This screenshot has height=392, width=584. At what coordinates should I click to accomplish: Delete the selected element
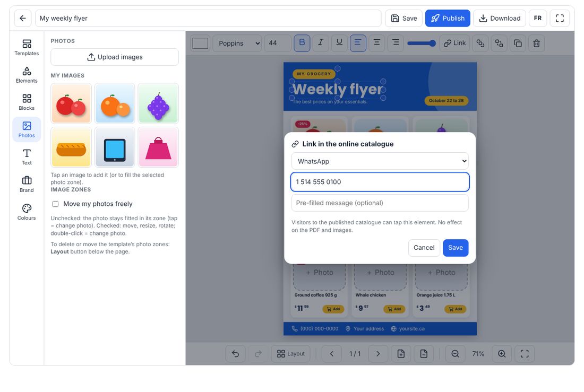pos(536,43)
